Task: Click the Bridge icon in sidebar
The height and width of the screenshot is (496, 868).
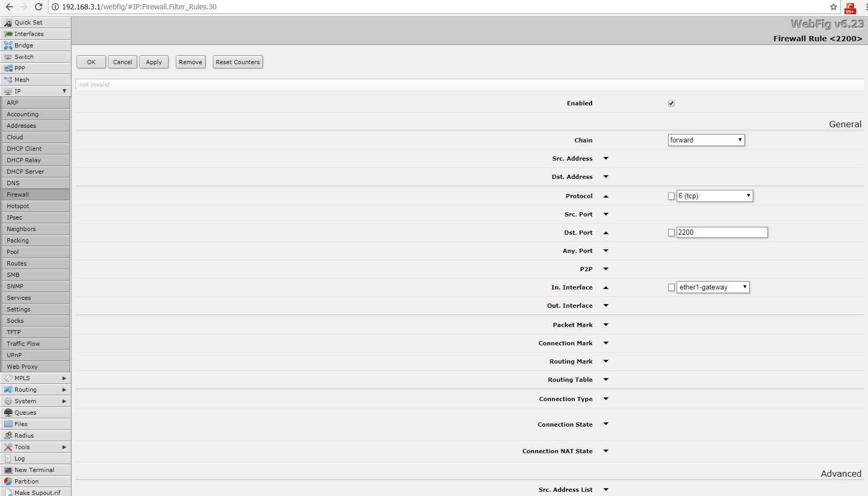Action: [x=8, y=45]
